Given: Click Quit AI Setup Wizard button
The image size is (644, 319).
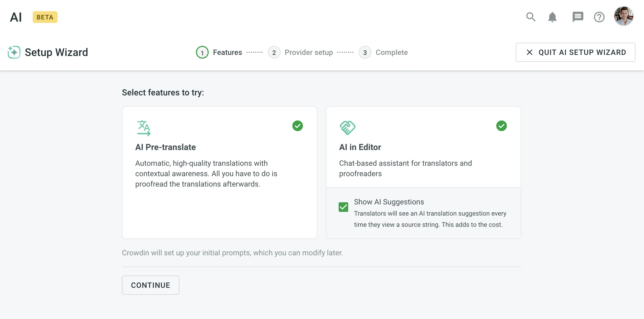Looking at the screenshot, I should coord(576,52).
